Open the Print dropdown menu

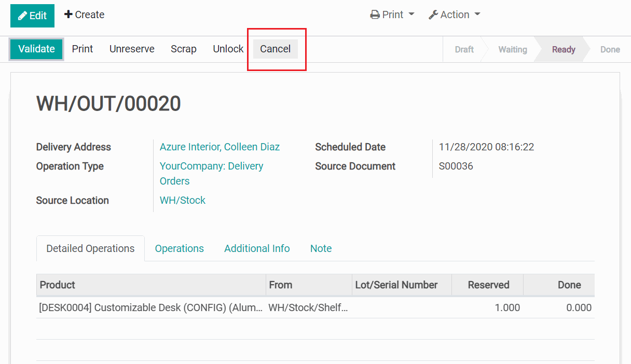392,15
